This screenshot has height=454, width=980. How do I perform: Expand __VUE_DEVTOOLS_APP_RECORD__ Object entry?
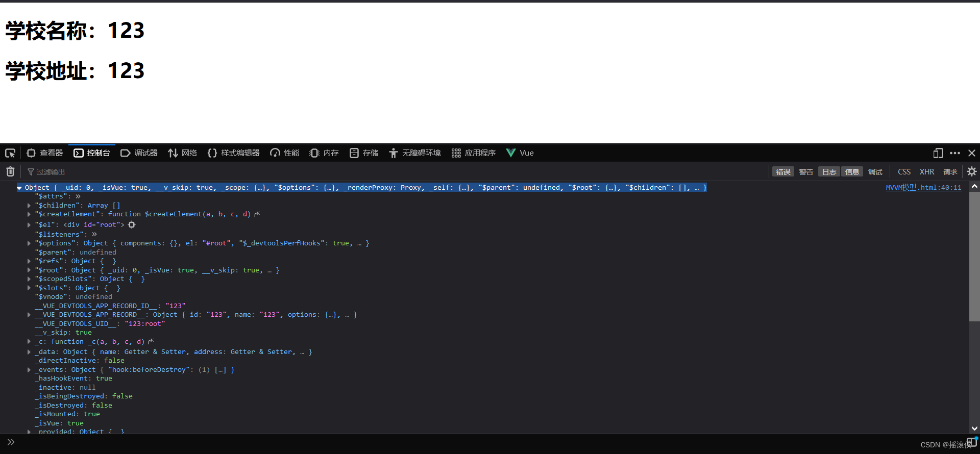click(29, 315)
